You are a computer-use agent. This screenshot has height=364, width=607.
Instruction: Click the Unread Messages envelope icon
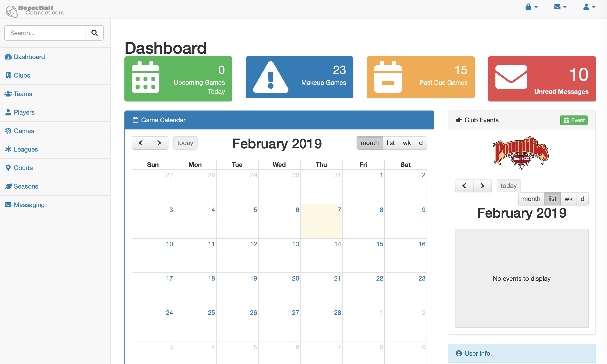pos(511,77)
